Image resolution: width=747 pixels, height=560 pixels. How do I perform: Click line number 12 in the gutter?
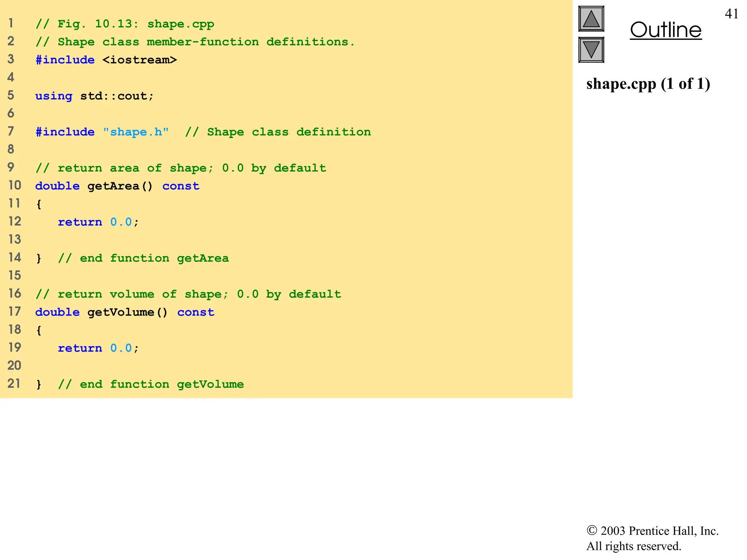[x=15, y=221]
